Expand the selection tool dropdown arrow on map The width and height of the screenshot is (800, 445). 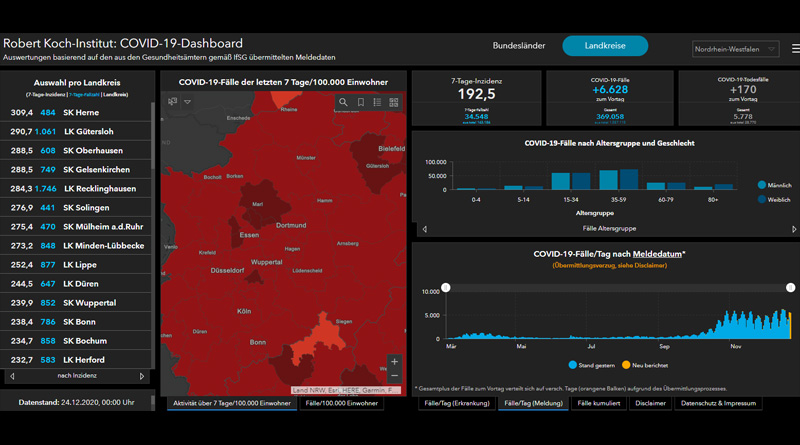point(187,102)
